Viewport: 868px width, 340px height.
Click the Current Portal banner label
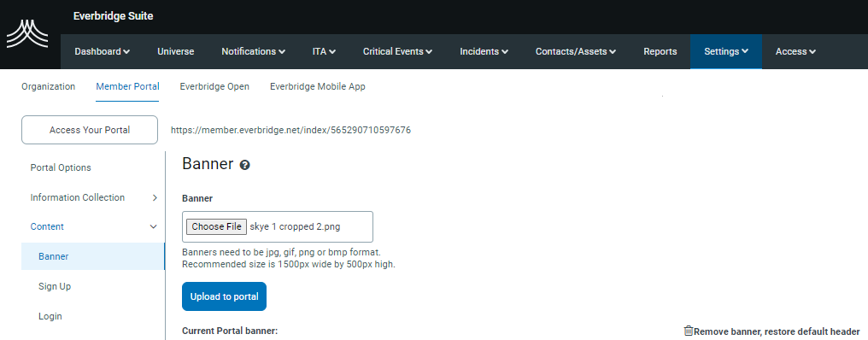(230, 331)
